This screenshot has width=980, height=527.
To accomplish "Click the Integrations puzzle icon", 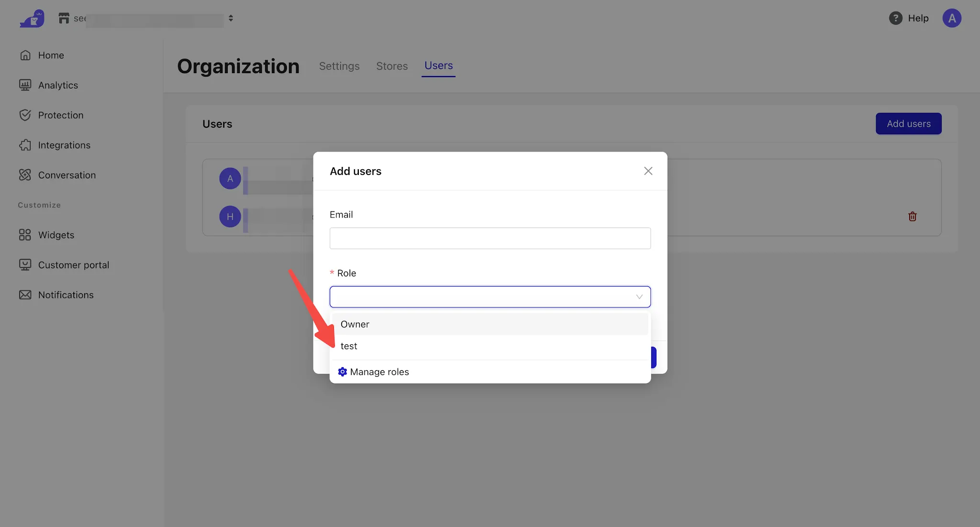I will 25,145.
